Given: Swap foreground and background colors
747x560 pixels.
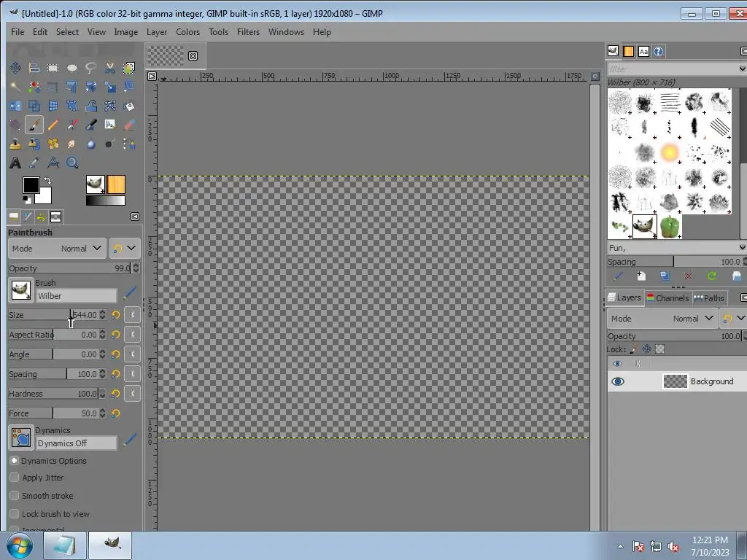Looking at the screenshot, I should pos(47,181).
